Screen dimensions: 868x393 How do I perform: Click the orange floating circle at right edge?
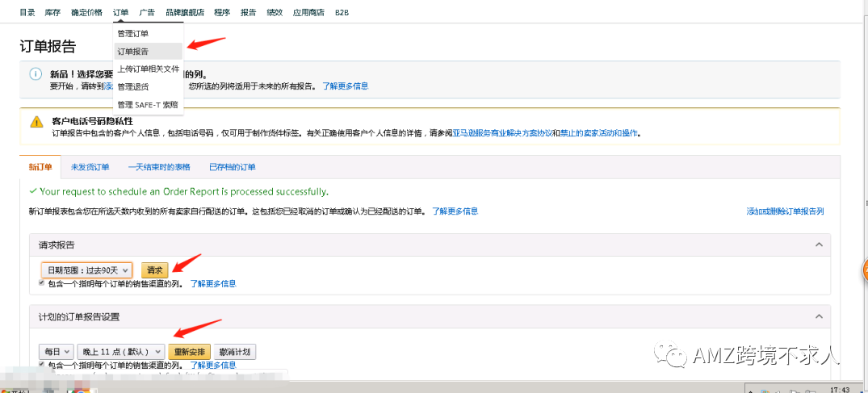[864, 270]
